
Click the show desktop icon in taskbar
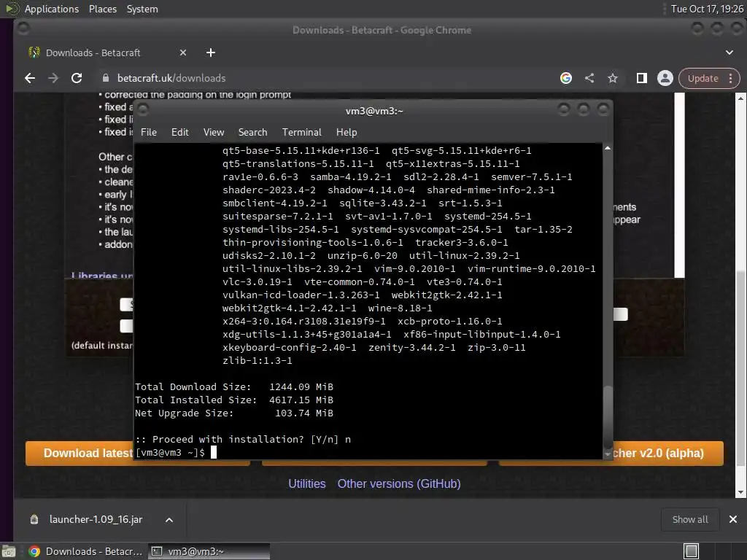click(9, 551)
